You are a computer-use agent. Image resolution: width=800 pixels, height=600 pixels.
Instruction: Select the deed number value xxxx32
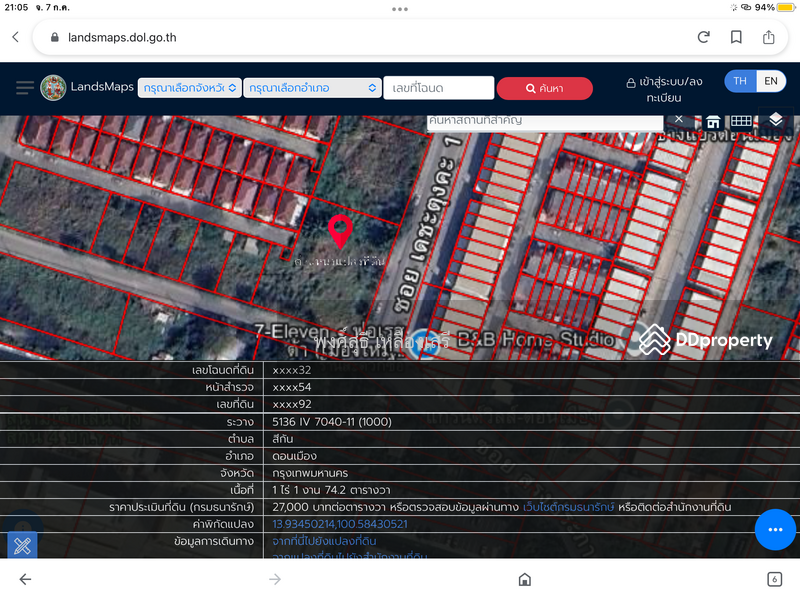pyautogui.click(x=291, y=370)
